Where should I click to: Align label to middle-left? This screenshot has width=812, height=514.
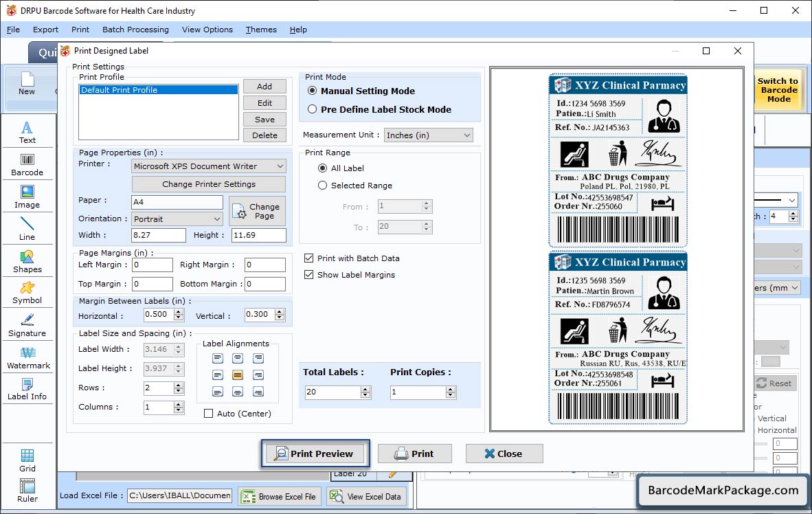click(x=218, y=375)
